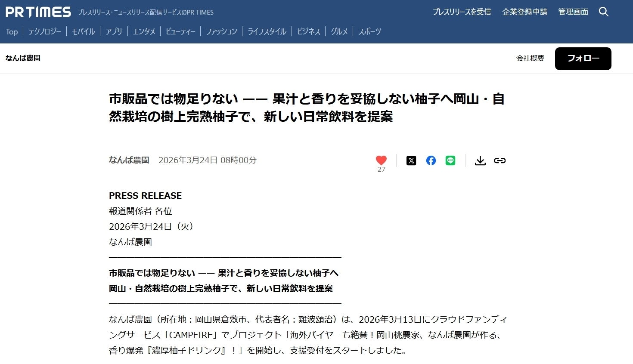Image resolution: width=633 pixels, height=364 pixels.
Task: Open the テクノロジー category
Action: coord(45,31)
